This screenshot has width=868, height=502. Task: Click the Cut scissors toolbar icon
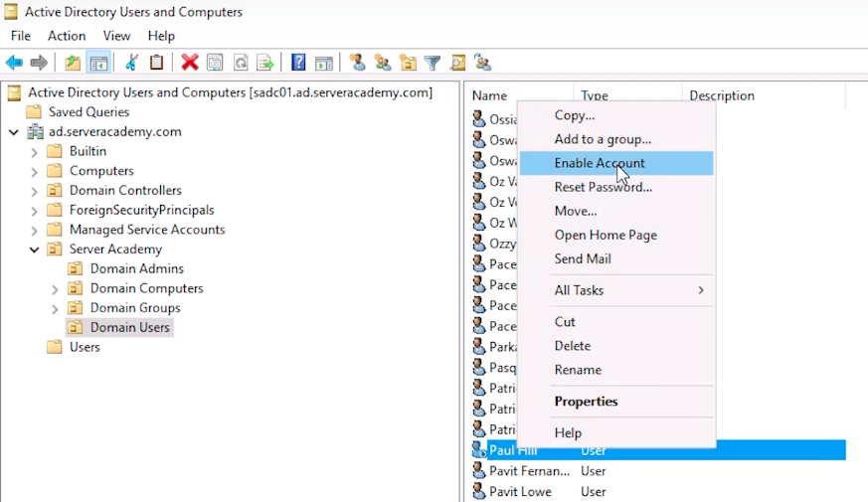pos(130,63)
